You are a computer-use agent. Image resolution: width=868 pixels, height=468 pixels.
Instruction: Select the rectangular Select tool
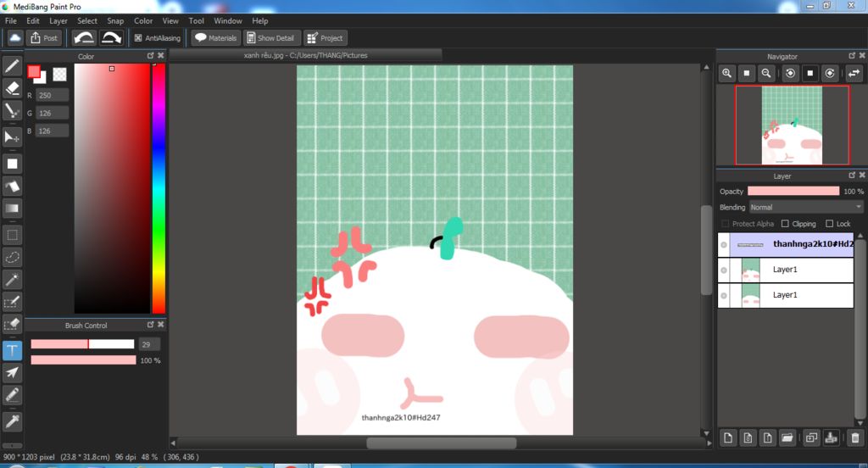[x=12, y=235]
